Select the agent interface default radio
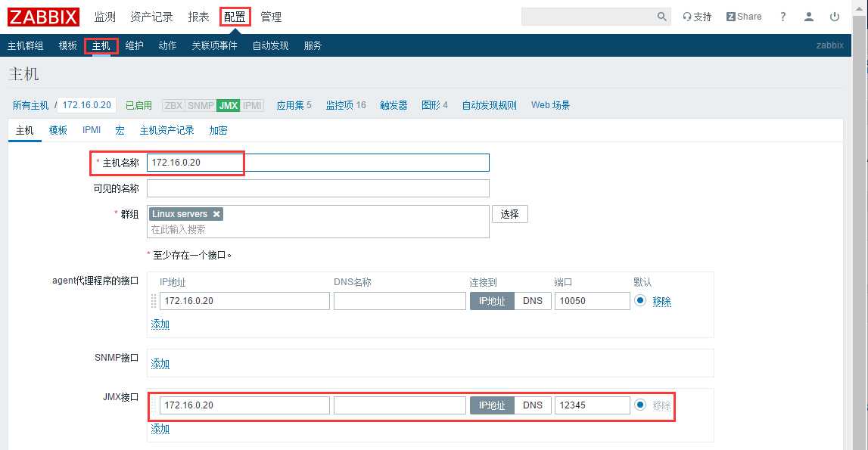Screen dimensions: 868x450 (640, 300)
